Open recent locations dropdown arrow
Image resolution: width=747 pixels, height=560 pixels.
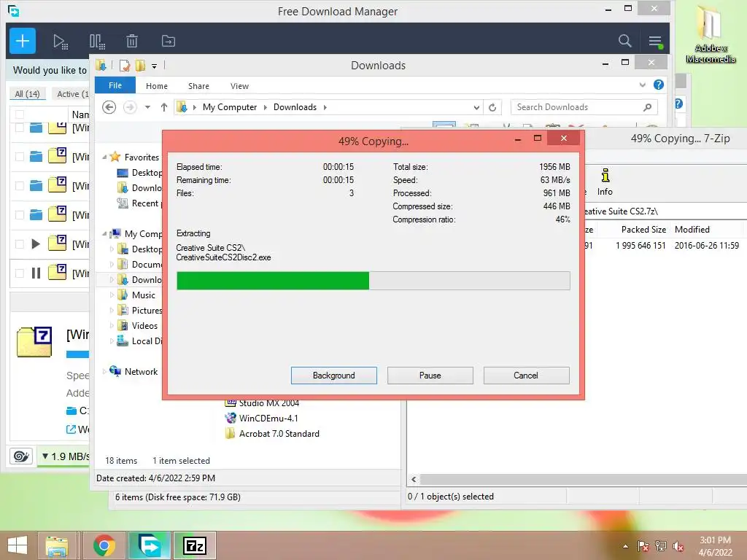(x=147, y=107)
